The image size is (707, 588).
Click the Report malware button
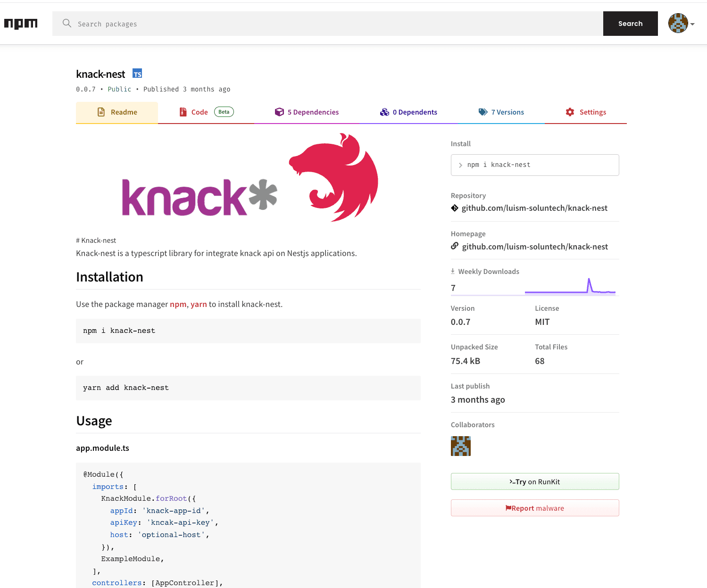[x=535, y=508]
